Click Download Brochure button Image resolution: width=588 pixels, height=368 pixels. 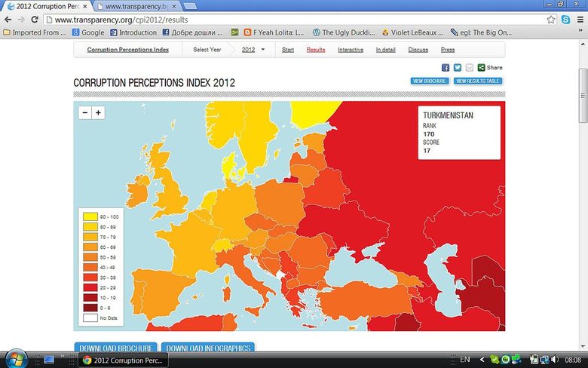[x=116, y=348]
